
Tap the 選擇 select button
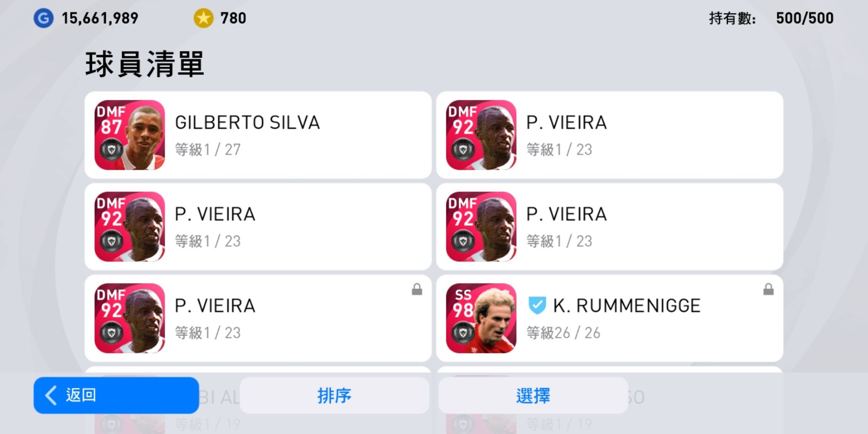click(533, 395)
